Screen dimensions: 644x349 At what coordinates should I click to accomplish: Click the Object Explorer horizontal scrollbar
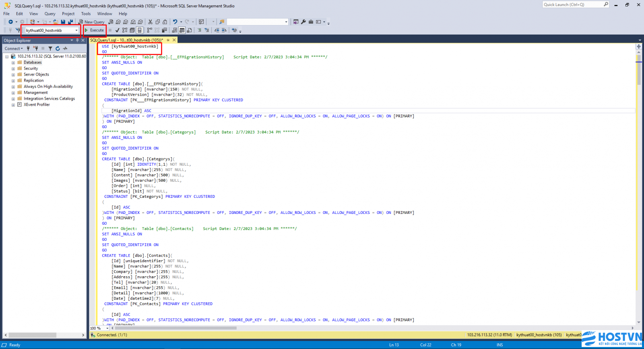[x=44, y=335]
